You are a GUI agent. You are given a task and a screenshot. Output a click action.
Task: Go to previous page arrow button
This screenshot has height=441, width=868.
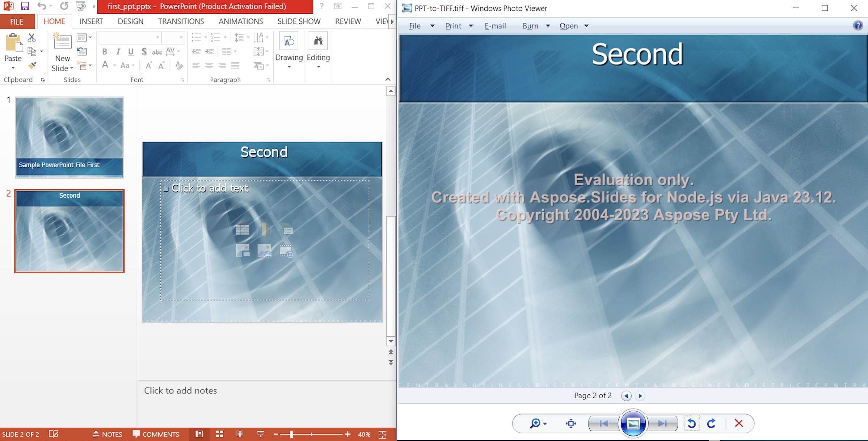click(x=626, y=396)
